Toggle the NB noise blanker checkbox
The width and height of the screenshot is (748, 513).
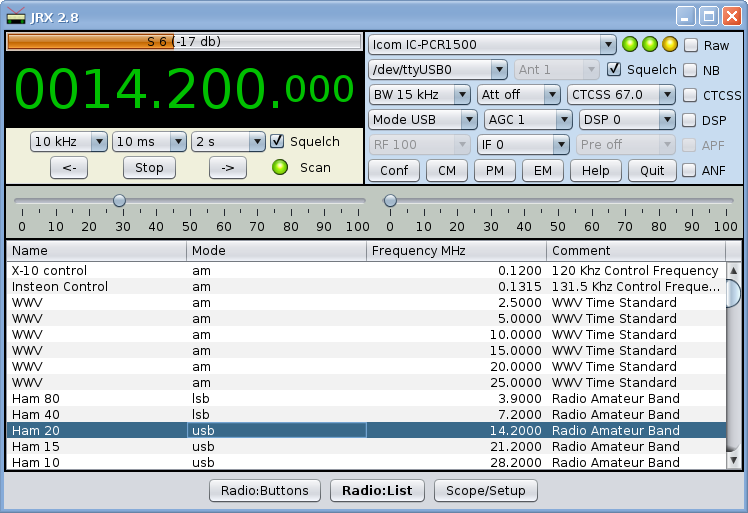pyautogui.click(x=690, y=70)
